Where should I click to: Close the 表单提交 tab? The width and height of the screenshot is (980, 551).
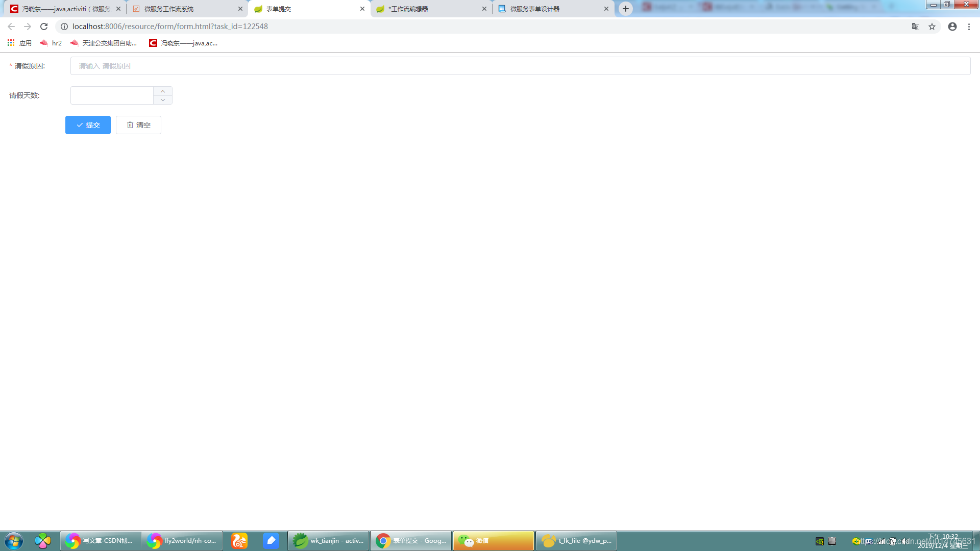362,9
